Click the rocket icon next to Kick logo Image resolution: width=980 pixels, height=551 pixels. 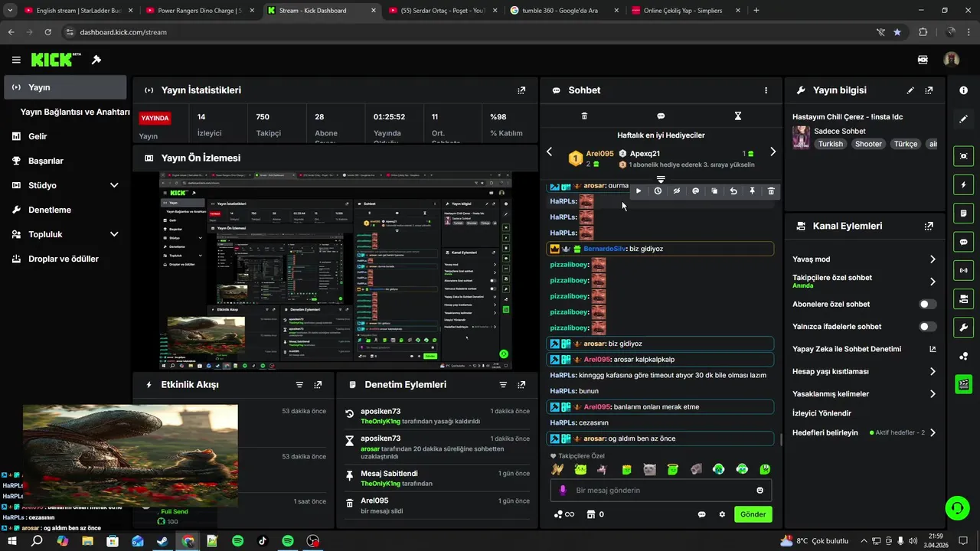click(x=96, y=60)
